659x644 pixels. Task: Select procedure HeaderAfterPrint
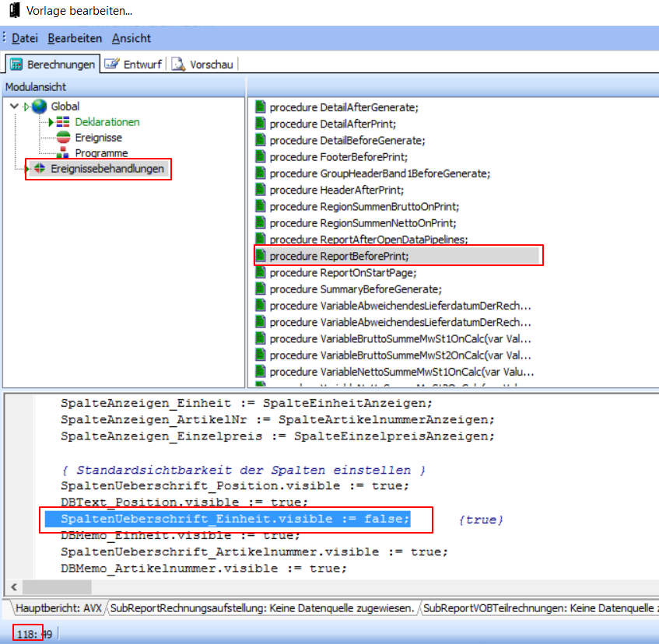point(337,191)
